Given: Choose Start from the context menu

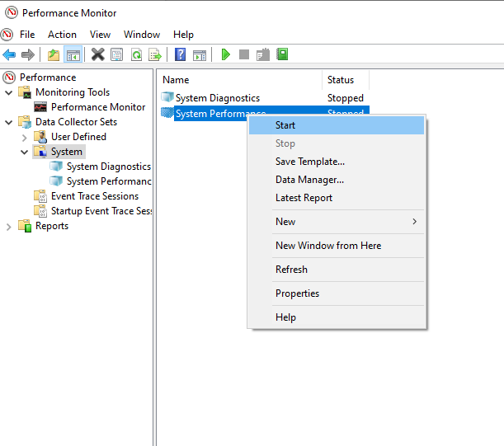Looking at the screenshot, I should (x=337, y=125).
